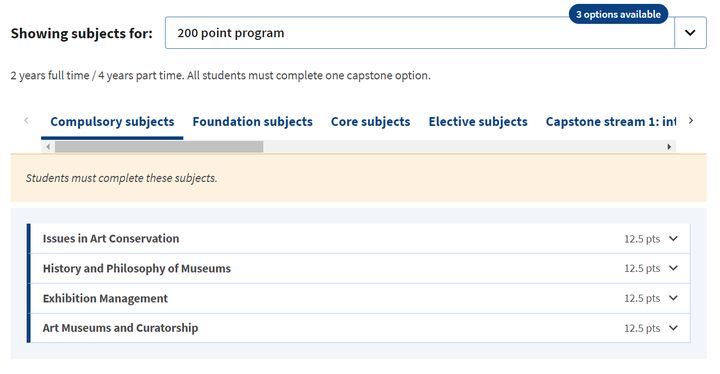Image resolution: width=720 pixels, height=374 pixels.
Task: Open Art Museums and Curatorship subject
Action: (359, 328)
